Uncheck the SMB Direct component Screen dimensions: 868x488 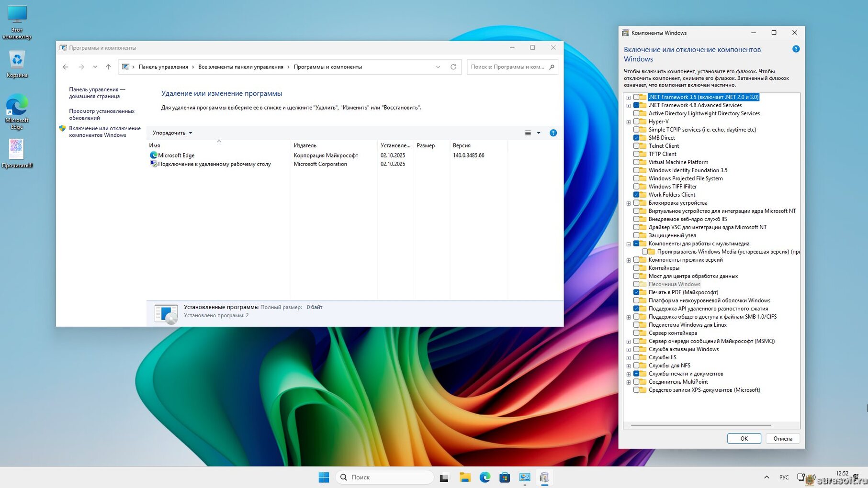pyautogui.click(x=636, y=138)
